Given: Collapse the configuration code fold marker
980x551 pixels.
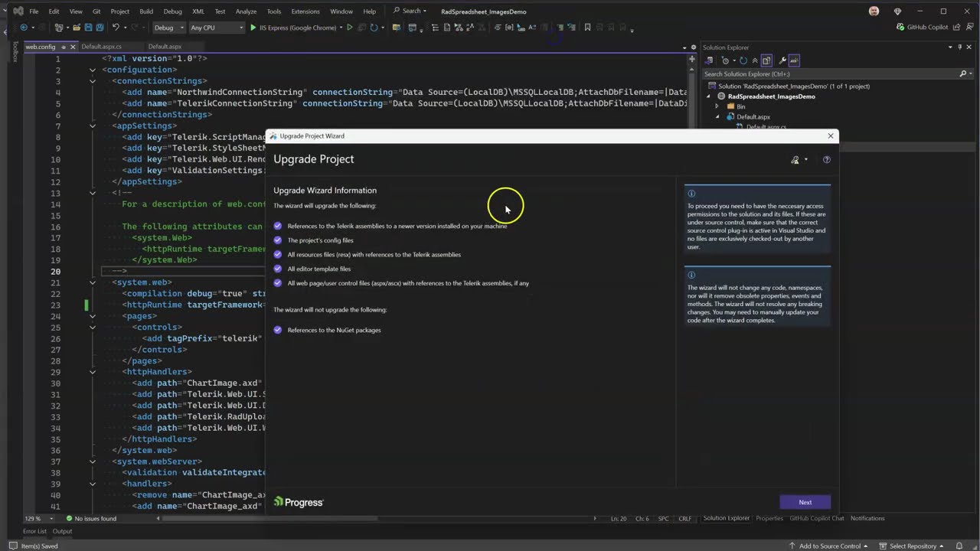Looking at the screenshot, I should point(93,70).
